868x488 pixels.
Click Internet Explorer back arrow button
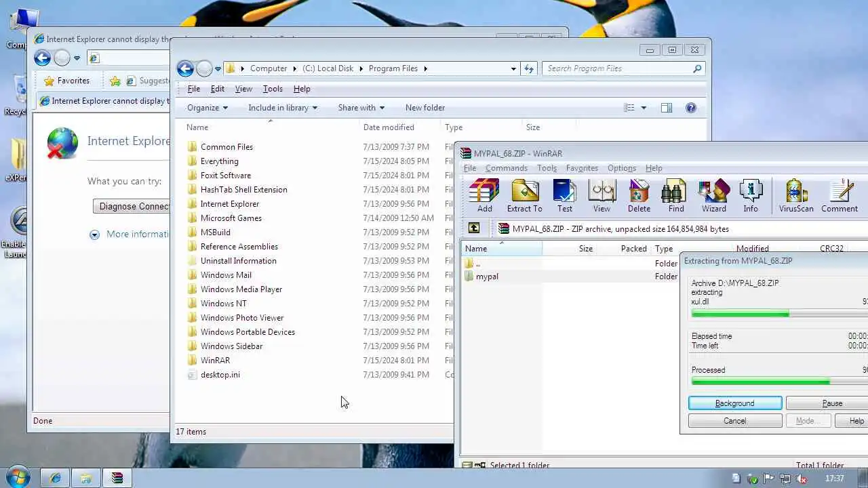(42, 58)
